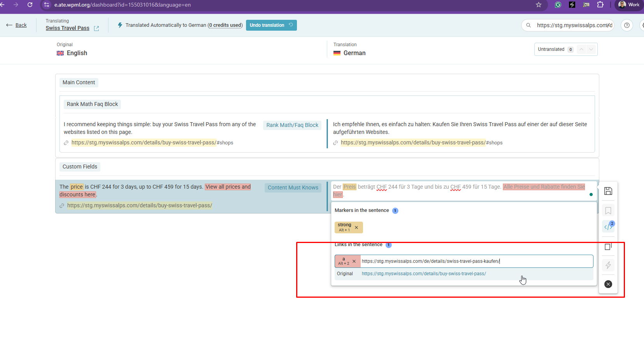Click Undo translation button
The width and height of the screenshot is (644, 361).
tap(271, 25)
